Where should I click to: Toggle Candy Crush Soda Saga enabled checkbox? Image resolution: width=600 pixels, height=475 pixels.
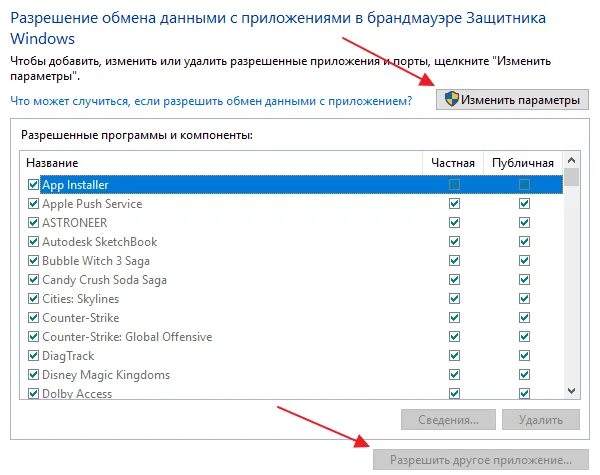(33, 279)
